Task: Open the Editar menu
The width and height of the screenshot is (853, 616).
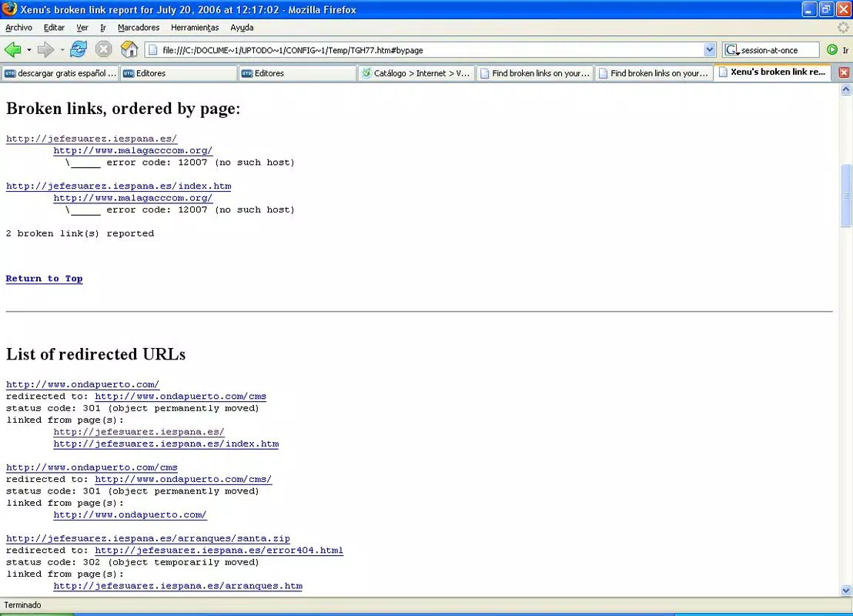Action: [x=54, y=28]
